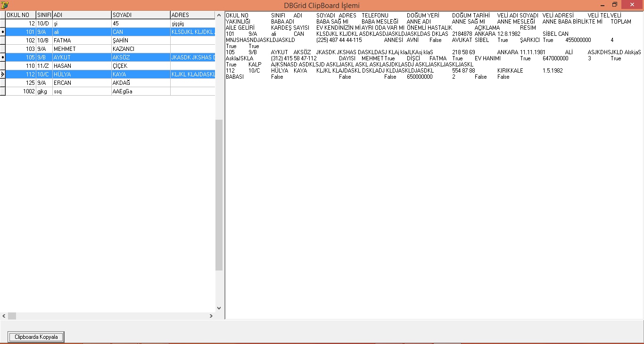644x344 pixels.
Task: Select the highlighted HÜLYA name cell in grid
Action: (82, 74)
